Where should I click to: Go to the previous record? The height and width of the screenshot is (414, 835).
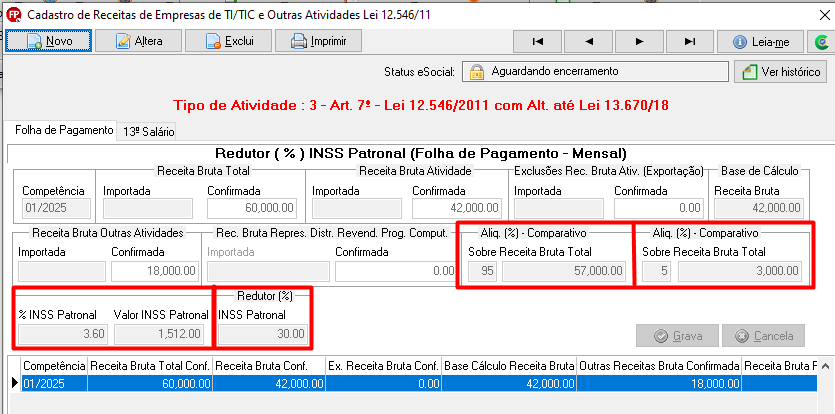click(x=588, y=42)
